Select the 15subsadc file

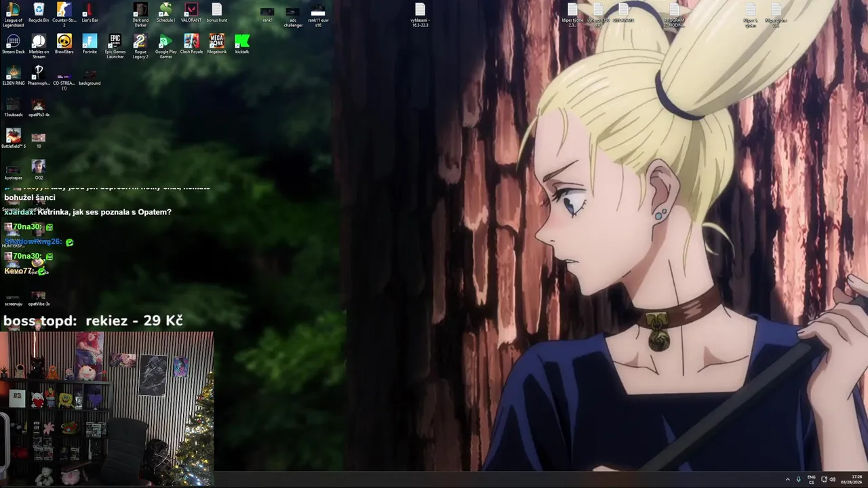coord(13,107)
